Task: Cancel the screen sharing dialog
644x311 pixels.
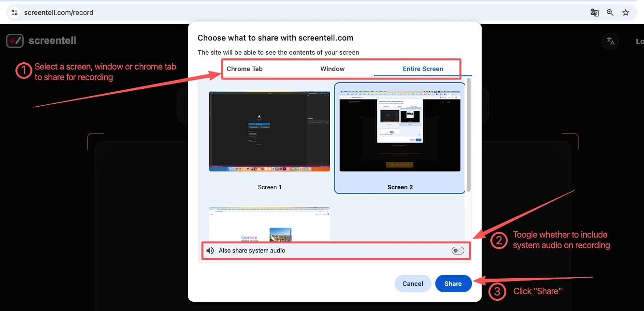Action: pyautogui.click(x=413, y=283)
